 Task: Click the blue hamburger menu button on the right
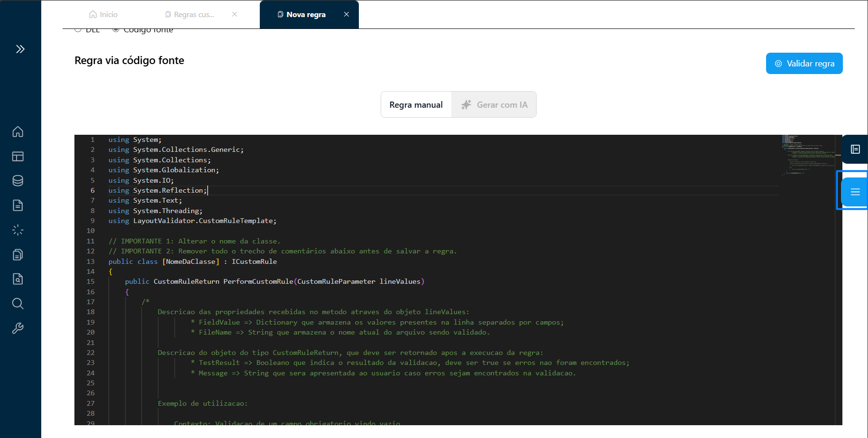(x=855, y=192)
